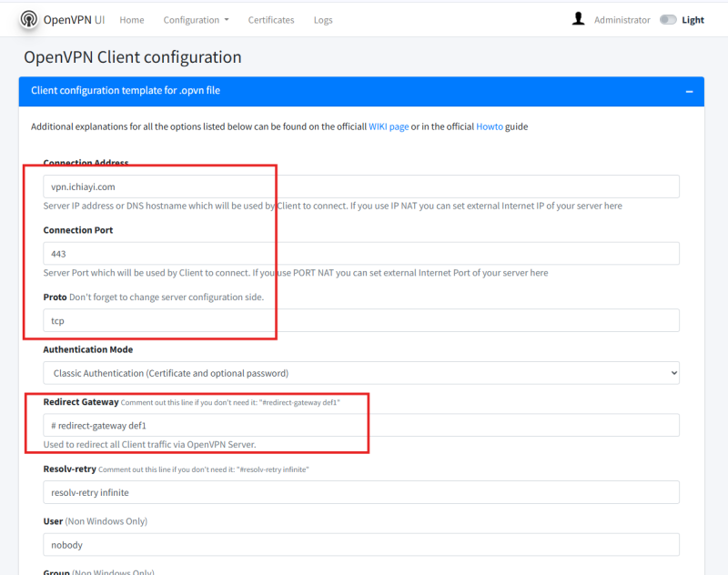728x575 pixels.
Task: Toggle the Light theme switch
Action: pos(668,19)
